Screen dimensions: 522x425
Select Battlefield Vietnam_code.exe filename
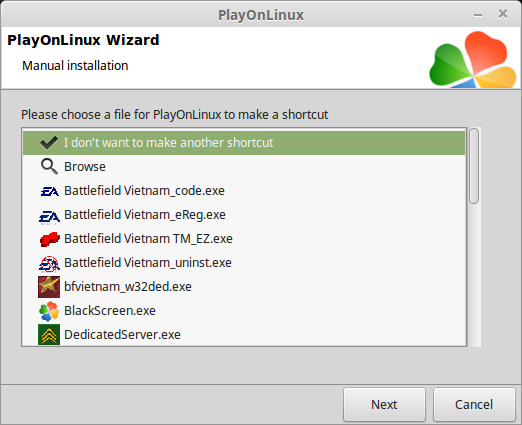(x=144, y=191)
